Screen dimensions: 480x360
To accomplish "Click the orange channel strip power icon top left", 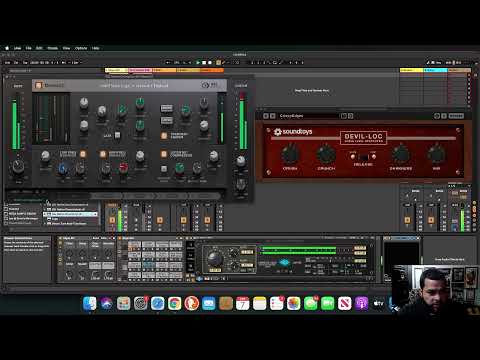I will [39, 85].
